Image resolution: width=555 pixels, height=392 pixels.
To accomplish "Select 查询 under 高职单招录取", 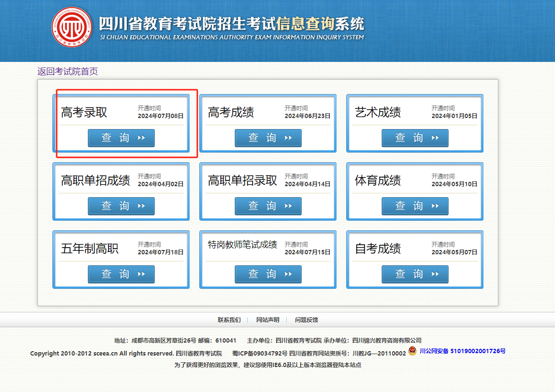I will [x=268, y=206].
